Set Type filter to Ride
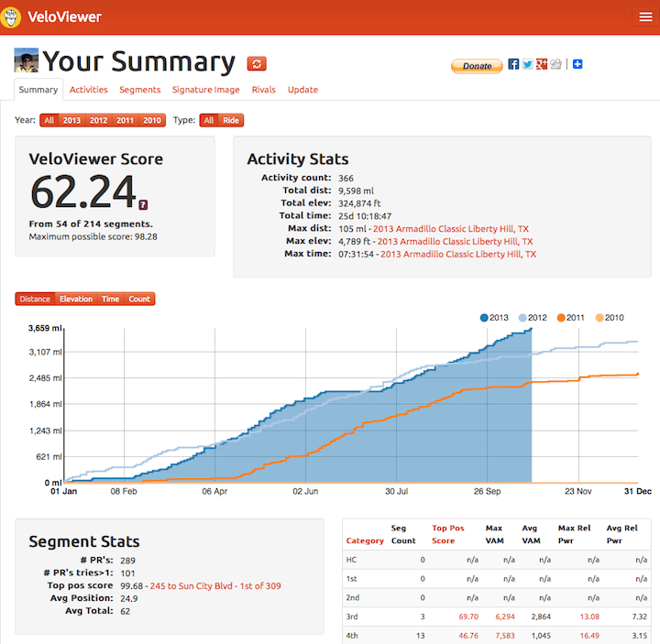 (233, 120)
